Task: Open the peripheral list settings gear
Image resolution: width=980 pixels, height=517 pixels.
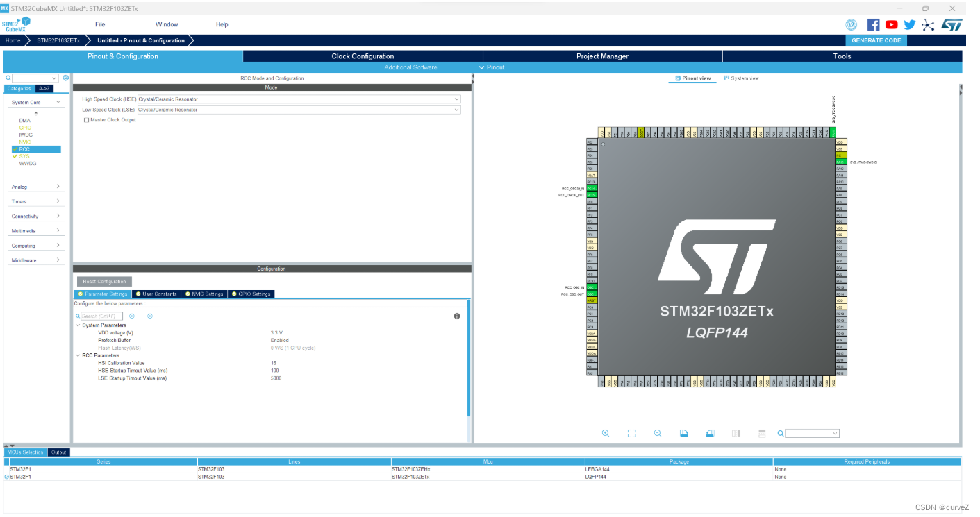Action: click(66, 78)
